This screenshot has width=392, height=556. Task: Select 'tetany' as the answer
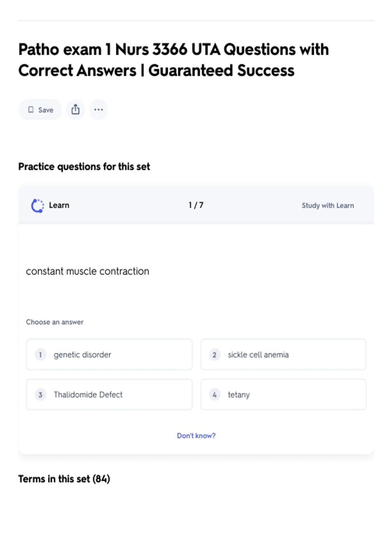point(283,395)
